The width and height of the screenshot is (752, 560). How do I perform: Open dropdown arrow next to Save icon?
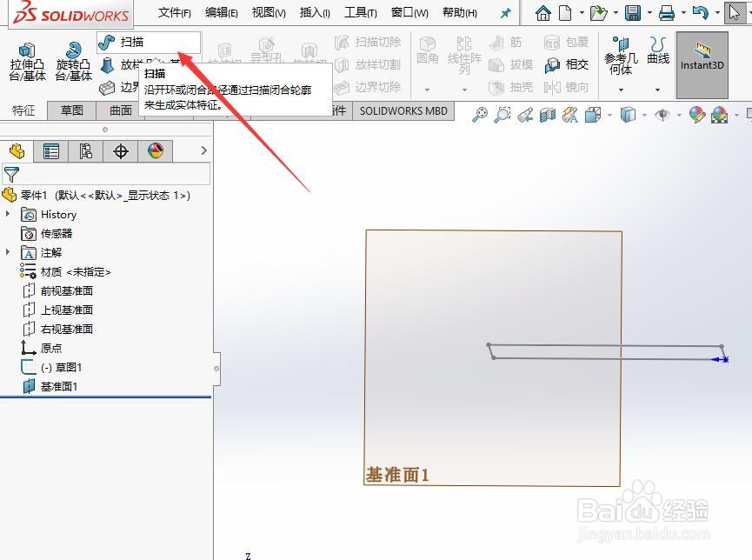(x=649, y=13)
